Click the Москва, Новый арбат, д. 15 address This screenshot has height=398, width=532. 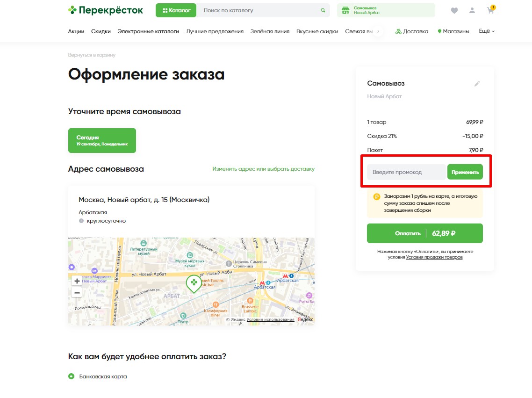[x=144, y=200]
